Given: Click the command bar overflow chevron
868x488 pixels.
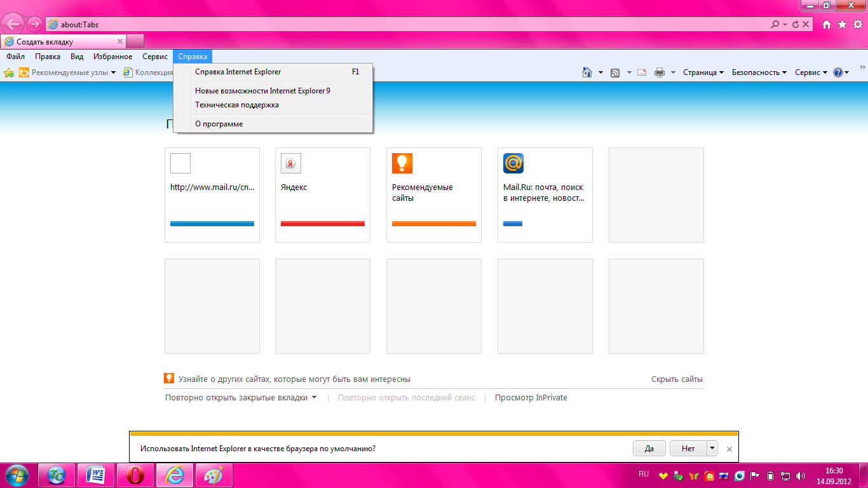Looking at the screenshot, I should click(863, 67).
